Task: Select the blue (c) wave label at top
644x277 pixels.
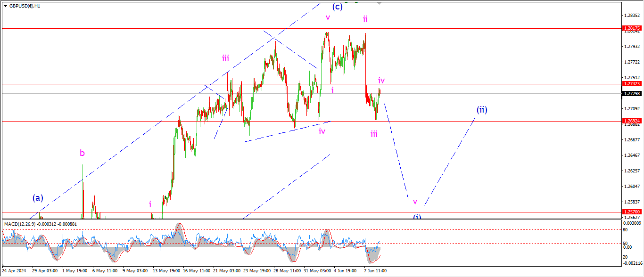Action: [x=337, y=7]
